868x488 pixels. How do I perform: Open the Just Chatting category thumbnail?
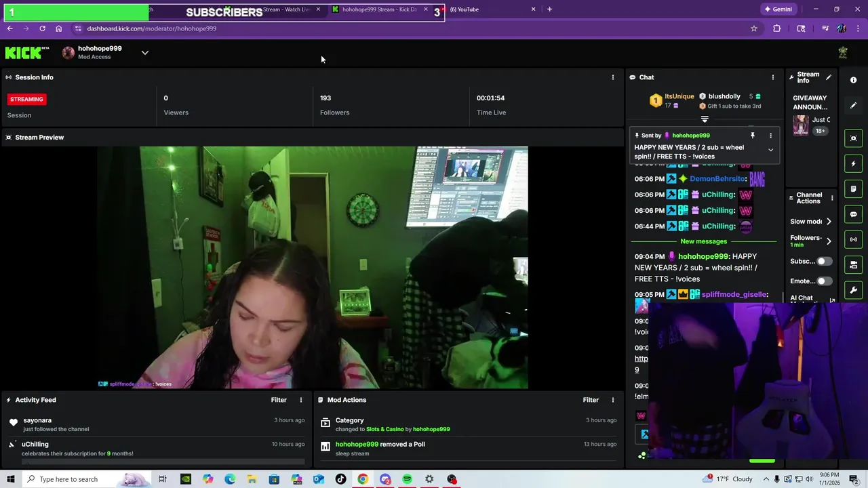pos(801,126)
